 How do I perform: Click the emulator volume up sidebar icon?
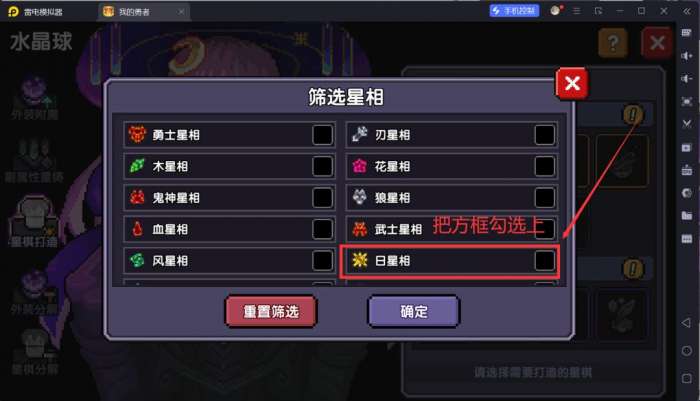[x=687, y=55]
